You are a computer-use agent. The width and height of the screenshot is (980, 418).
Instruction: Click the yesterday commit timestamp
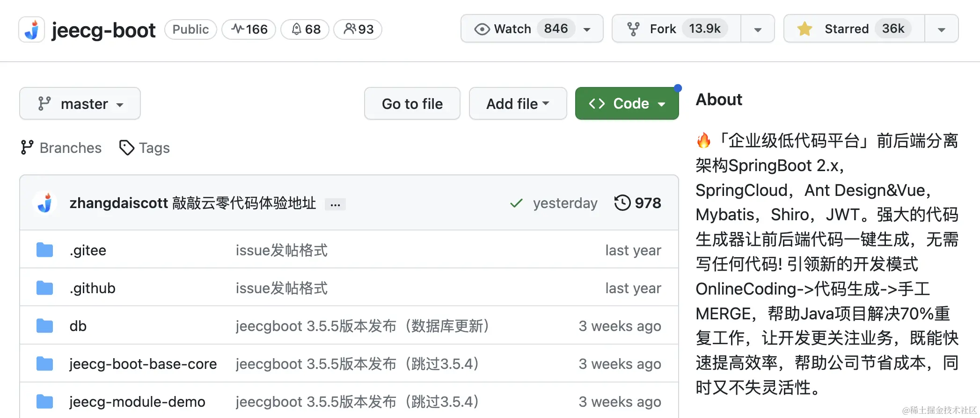[x=565, y=203]
